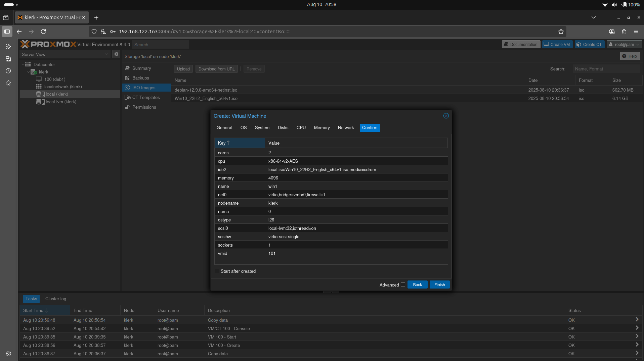Switch to the Network tab in the wizard
This screenshot has height=361, width=644.
pos(346,127)
